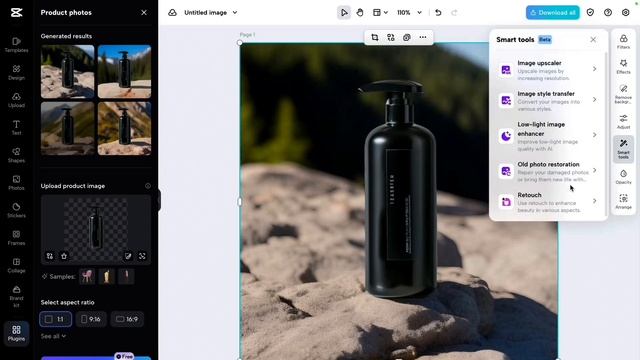Select the golden hillside generated result
The image size is (640, 360).
pos(124,128)
